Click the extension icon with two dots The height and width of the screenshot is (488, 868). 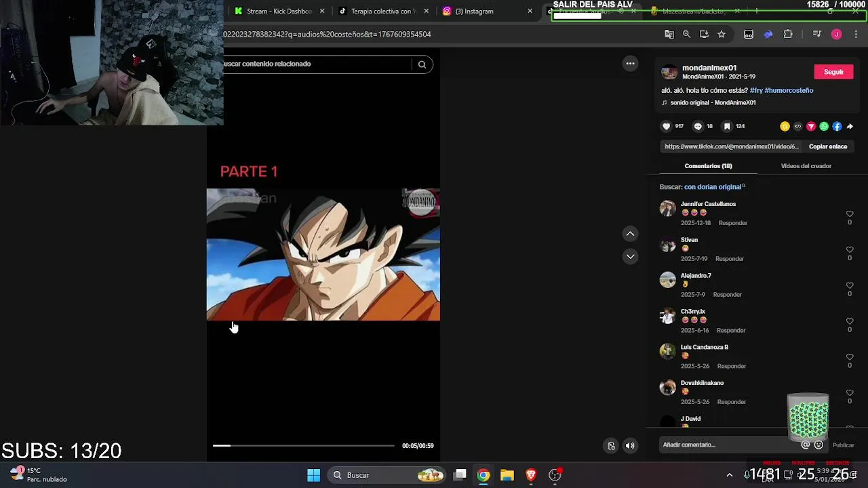[749, 35]
